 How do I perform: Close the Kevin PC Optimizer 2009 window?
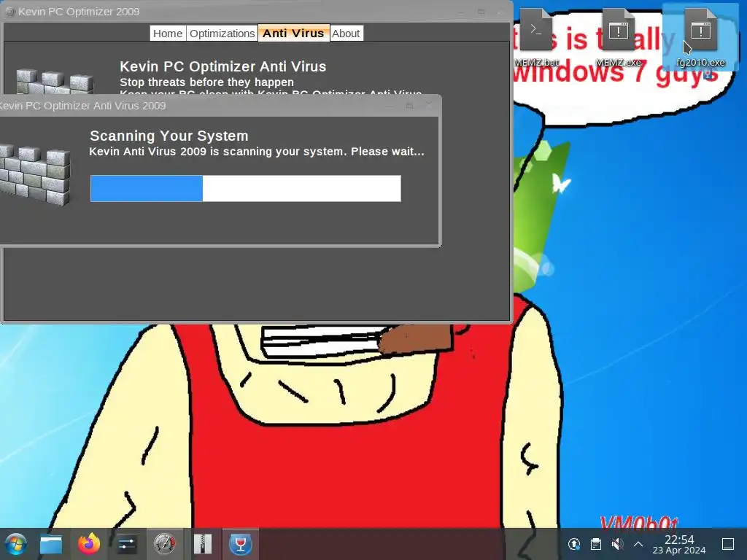500,12
